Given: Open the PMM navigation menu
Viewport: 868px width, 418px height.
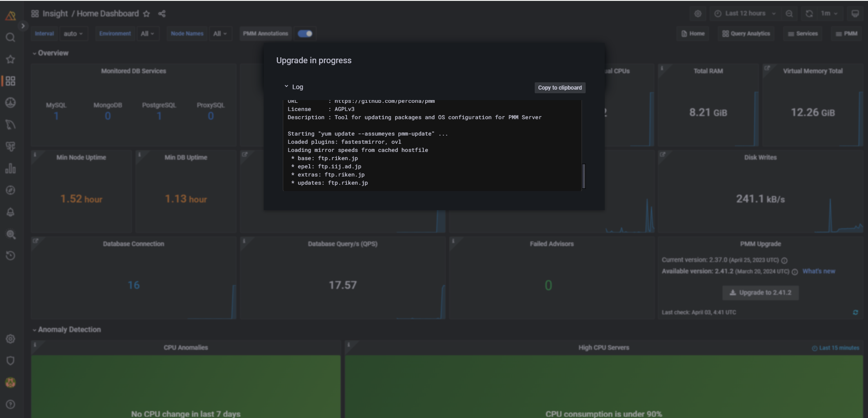Looking at the screenshot, I should [x=846, y=34].
